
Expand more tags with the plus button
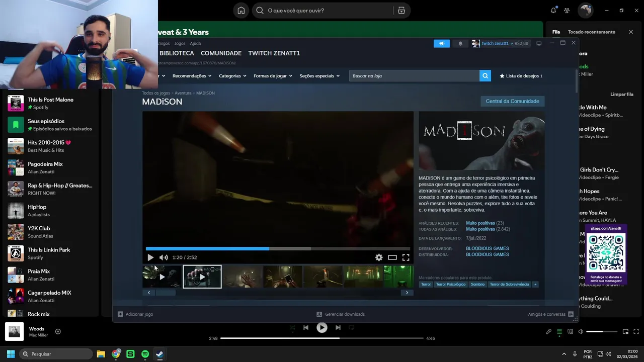coord(535,285)
